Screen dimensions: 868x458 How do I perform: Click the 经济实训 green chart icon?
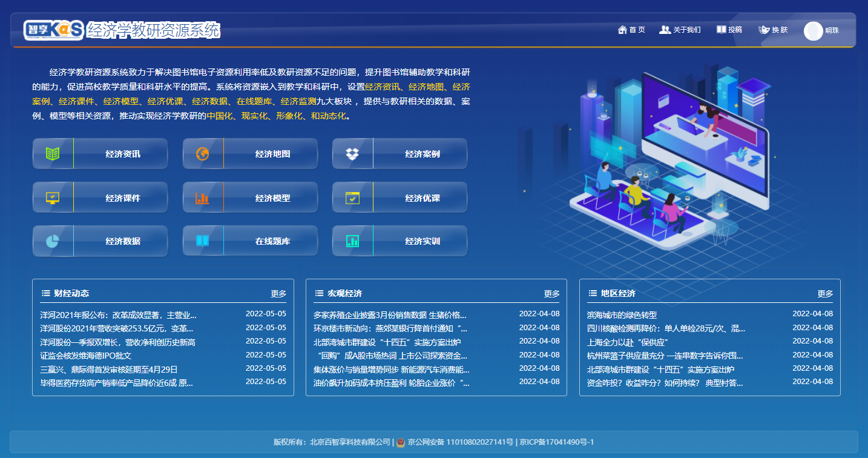click(352, 241)
